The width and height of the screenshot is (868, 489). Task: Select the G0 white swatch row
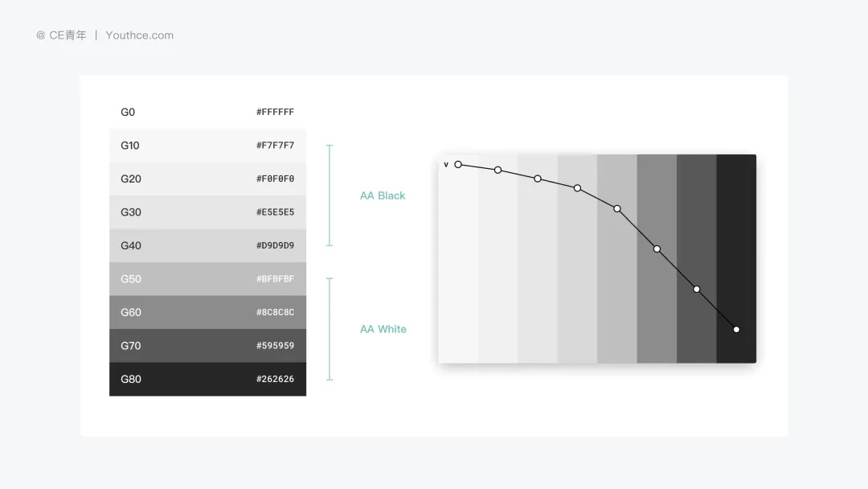(x=207, y=112)
